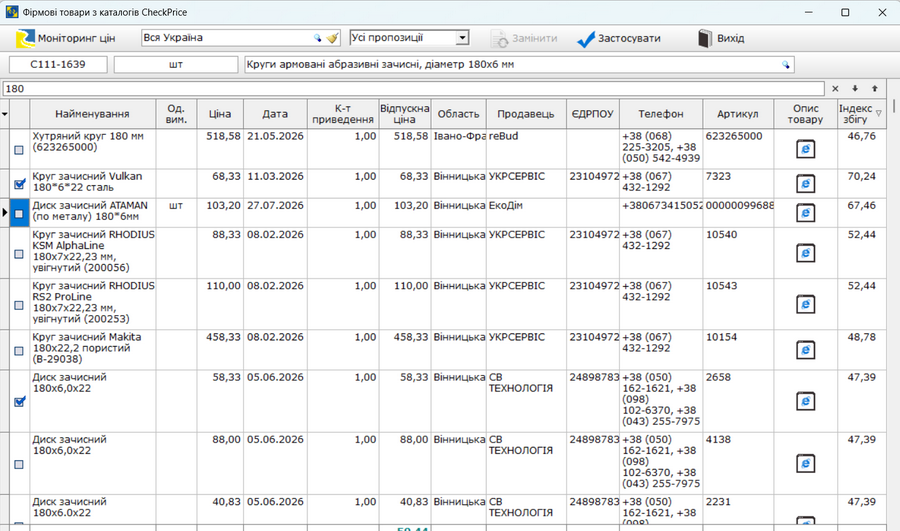
Task: Tick checkbox for Диск зачисний 88,00 row
Action: pyautogui.click(x=19, y=464)
